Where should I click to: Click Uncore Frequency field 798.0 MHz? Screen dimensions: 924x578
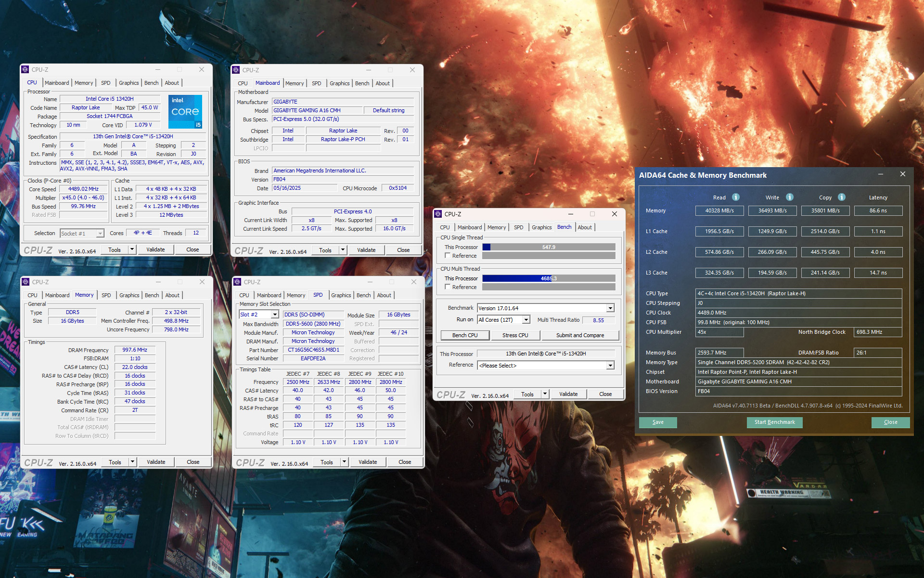click(176, 329)
